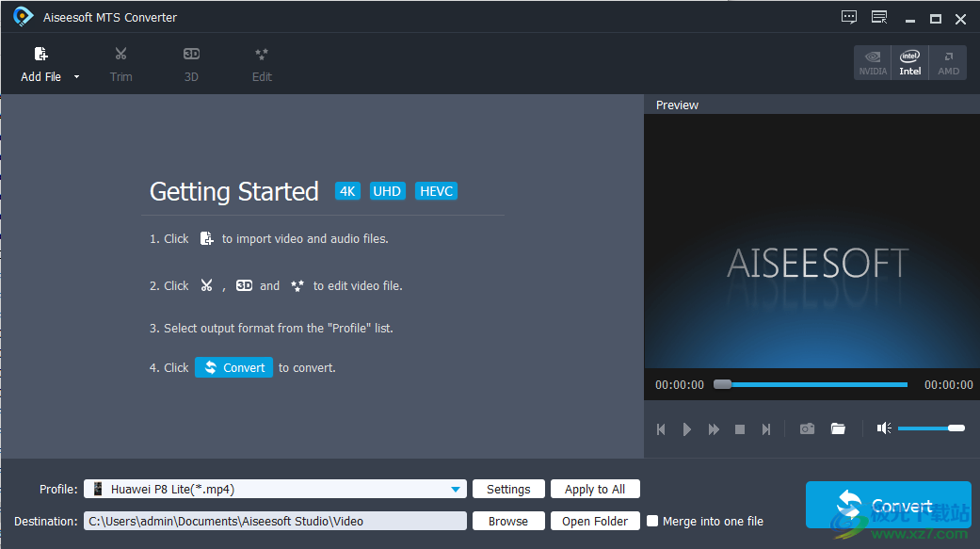Toggle NVIDIA hardware acceleration

(873, 62)
